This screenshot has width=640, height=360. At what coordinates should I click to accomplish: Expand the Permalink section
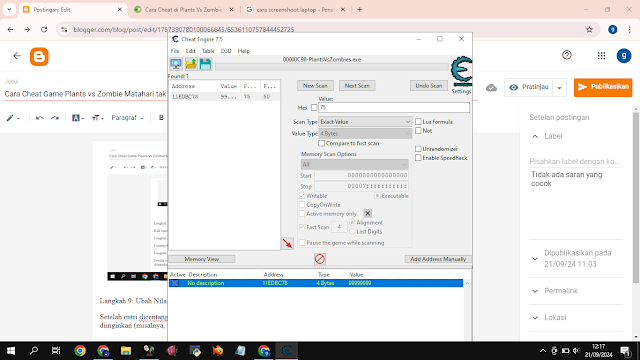pyautogui.click(x=535, y=291)
